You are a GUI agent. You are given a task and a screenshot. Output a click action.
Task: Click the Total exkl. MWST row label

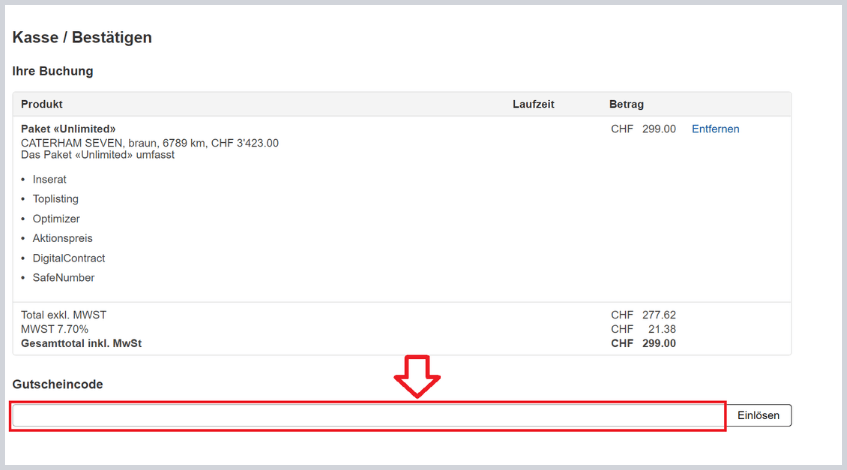pyautogui.click(x=63, y=315)
